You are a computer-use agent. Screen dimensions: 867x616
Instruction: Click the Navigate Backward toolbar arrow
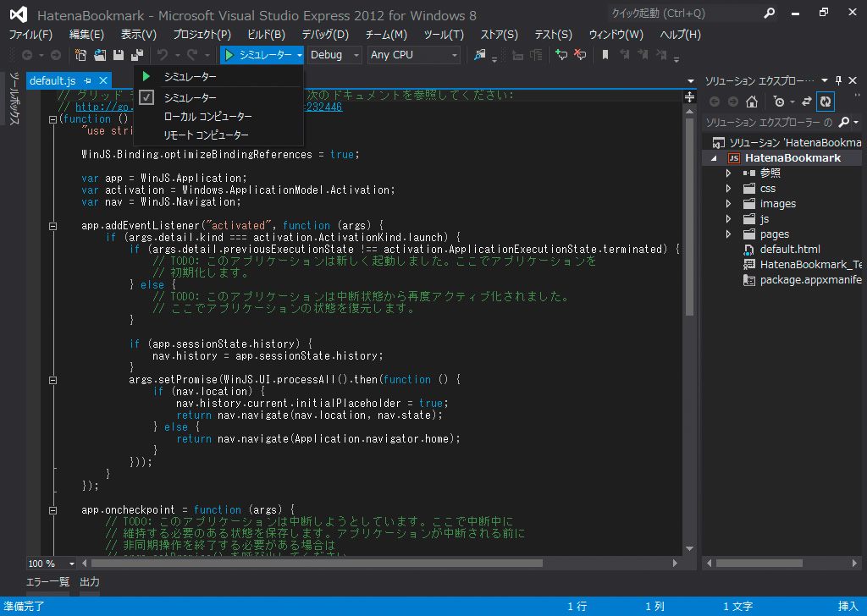pos(26,55)
